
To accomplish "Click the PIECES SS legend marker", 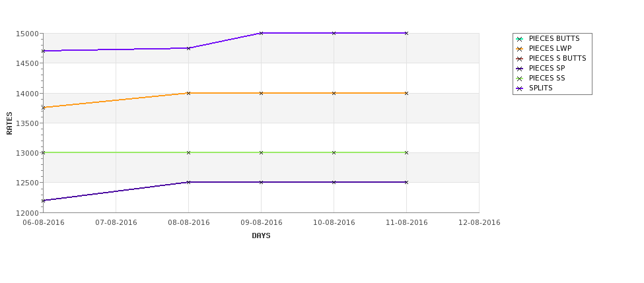I will (520, 79).
